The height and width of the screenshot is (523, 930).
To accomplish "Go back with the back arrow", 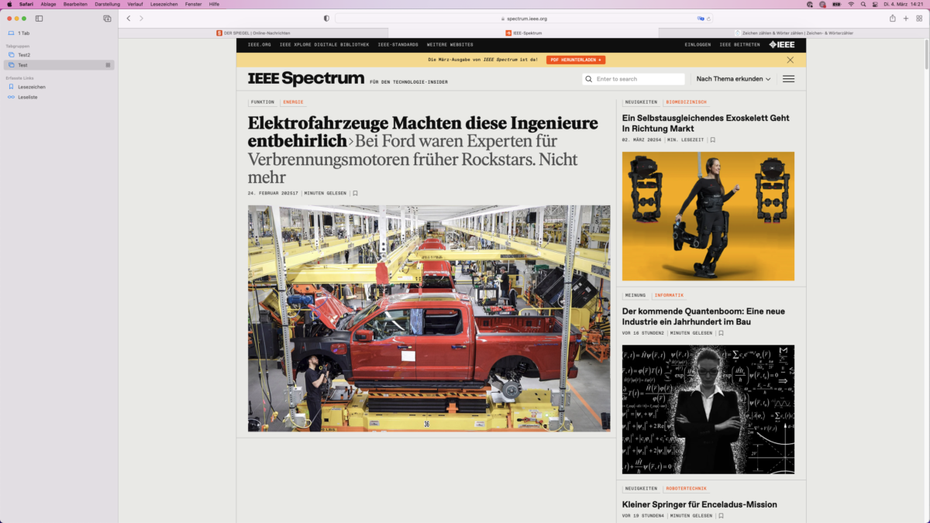I will point(128,18).
